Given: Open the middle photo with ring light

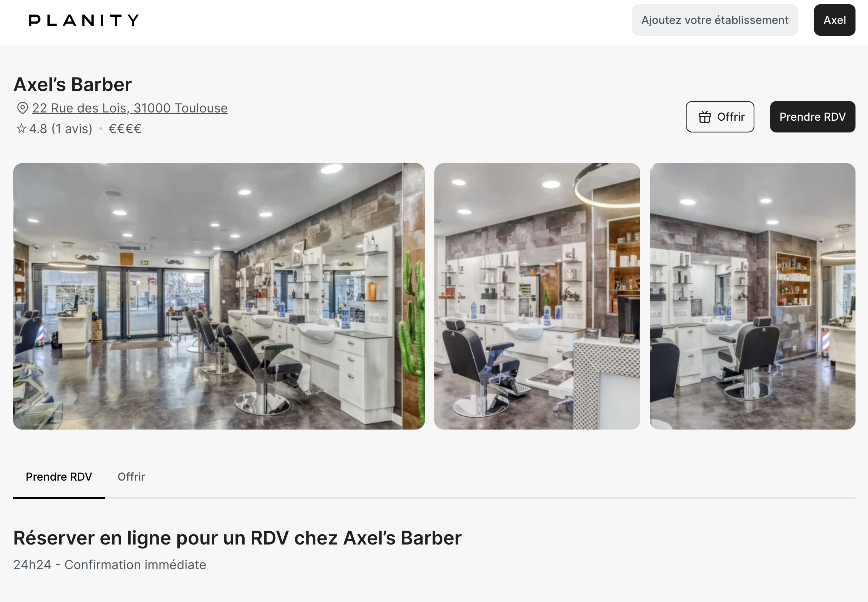Looking at the screenshot, I should point(537,296).
